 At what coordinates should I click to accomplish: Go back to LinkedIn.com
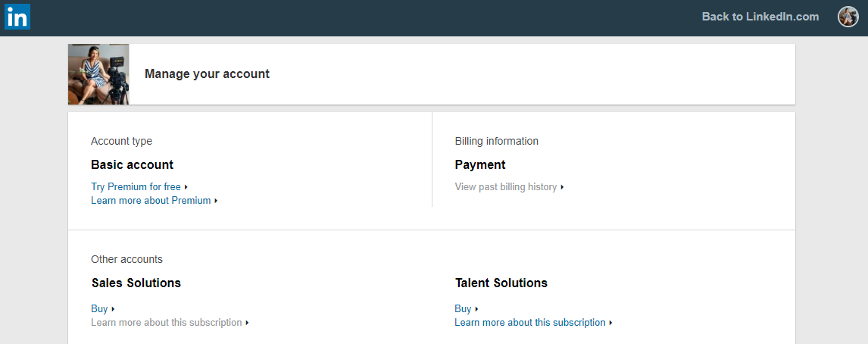(760, 17)
